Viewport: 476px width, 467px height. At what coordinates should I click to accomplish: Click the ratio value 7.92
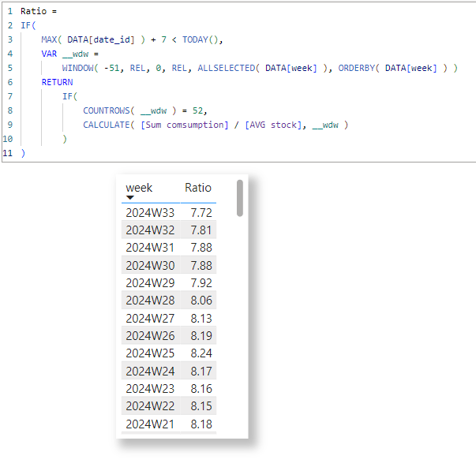(x=201, y=283)
